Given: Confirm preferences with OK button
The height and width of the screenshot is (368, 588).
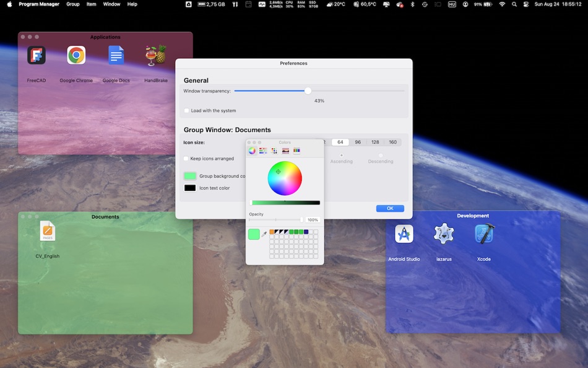Looking at the screenshot, I should (x=390, y=208).
